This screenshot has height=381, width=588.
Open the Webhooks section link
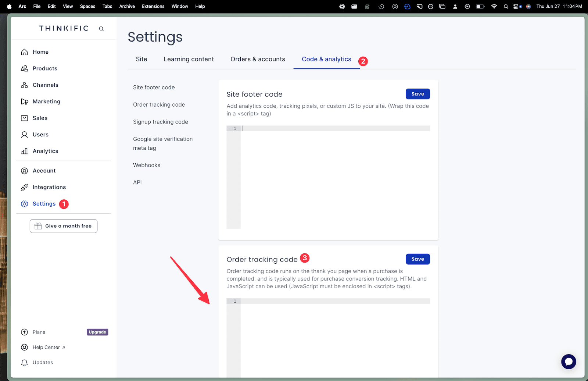tap(147, 165)
